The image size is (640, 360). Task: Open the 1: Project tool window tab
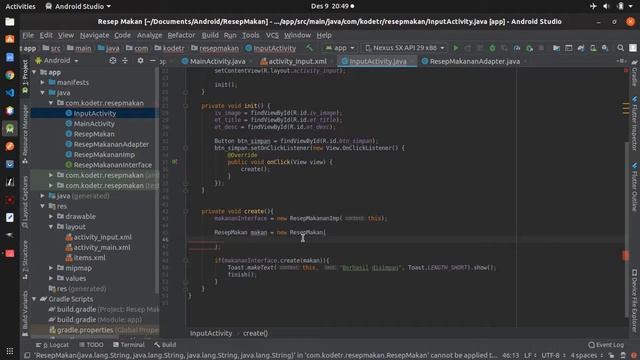coord(25,76)
